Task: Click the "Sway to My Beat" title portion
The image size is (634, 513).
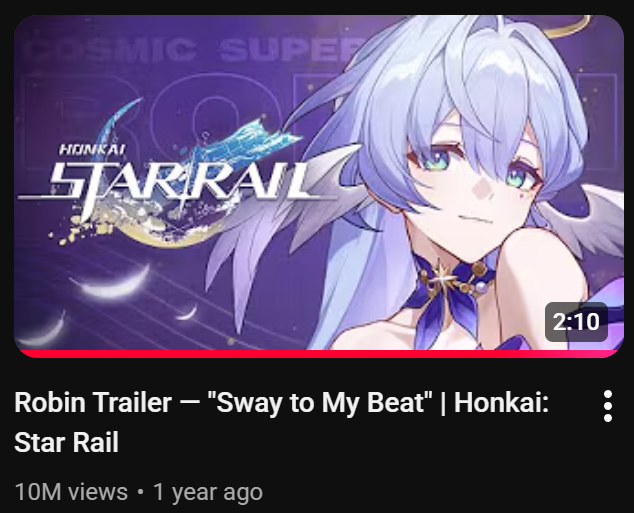Action: [319, 402]
